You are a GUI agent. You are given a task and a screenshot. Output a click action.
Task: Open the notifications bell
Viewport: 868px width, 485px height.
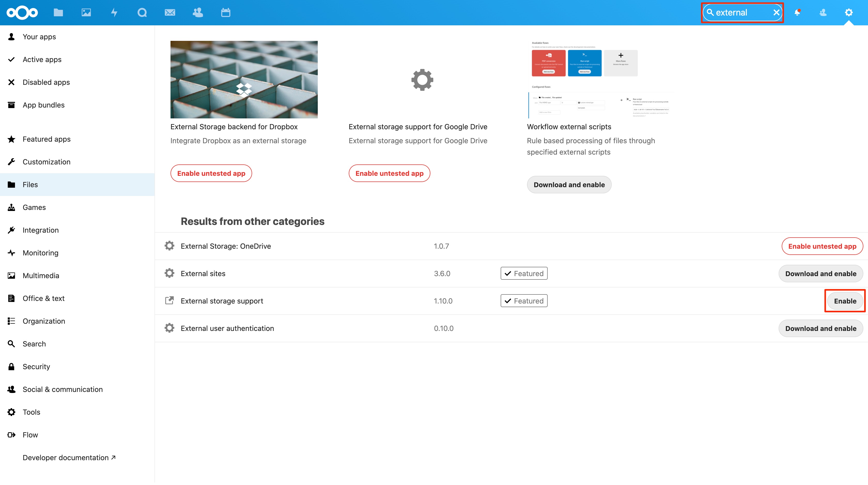[797, 12]
